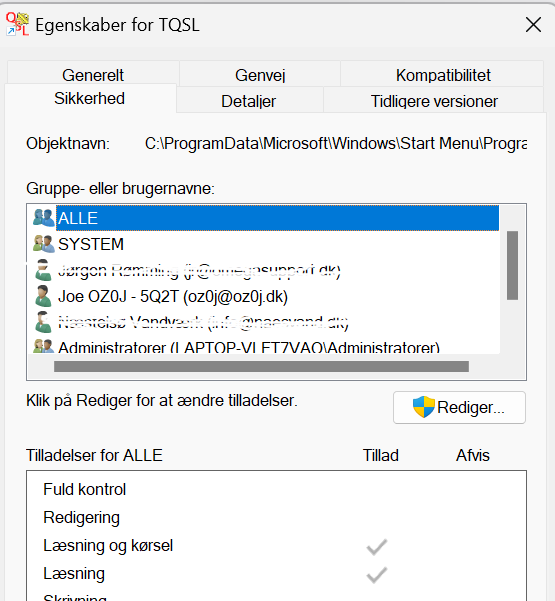
Task: Go to Tidligere versioner tab
Action: (434, 101)
